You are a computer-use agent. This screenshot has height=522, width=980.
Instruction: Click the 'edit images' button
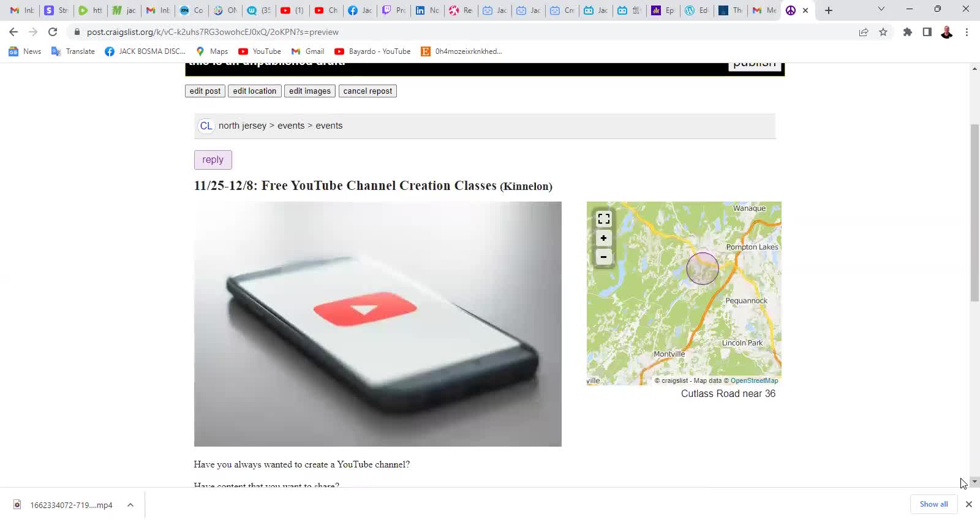coord(310,91)
